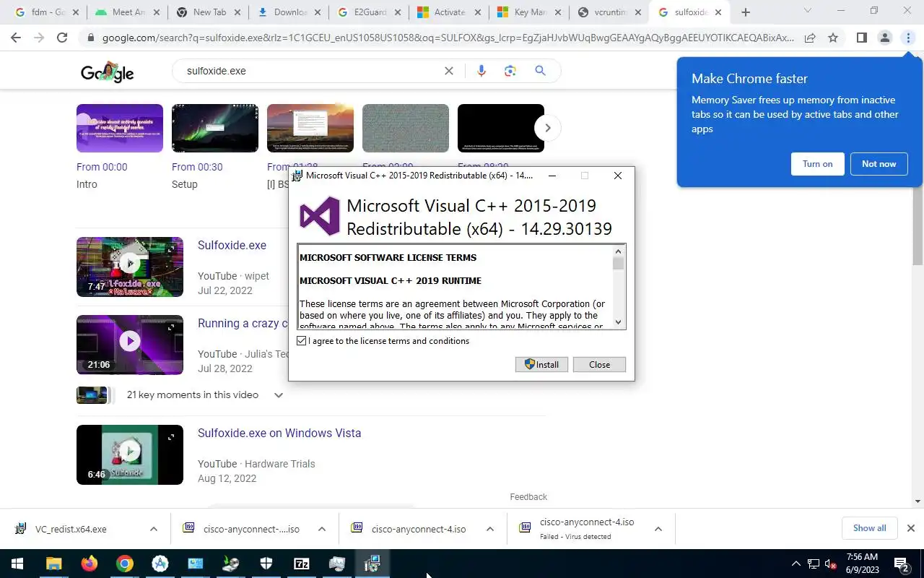
Task: Click the license text scrollbar thumb
Action: (618, 264)
